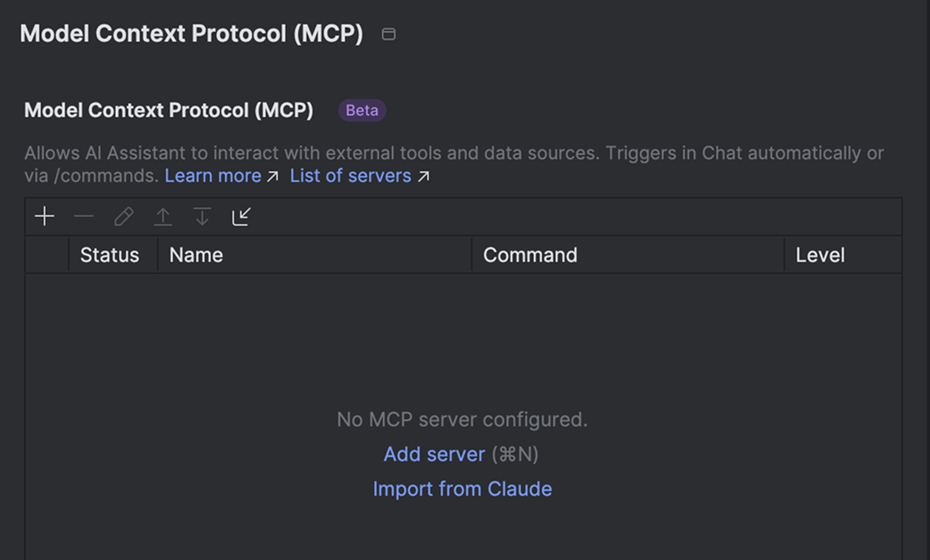
Task: Click the minus remove icon in toolbar
Action: [x=84, y=217]
